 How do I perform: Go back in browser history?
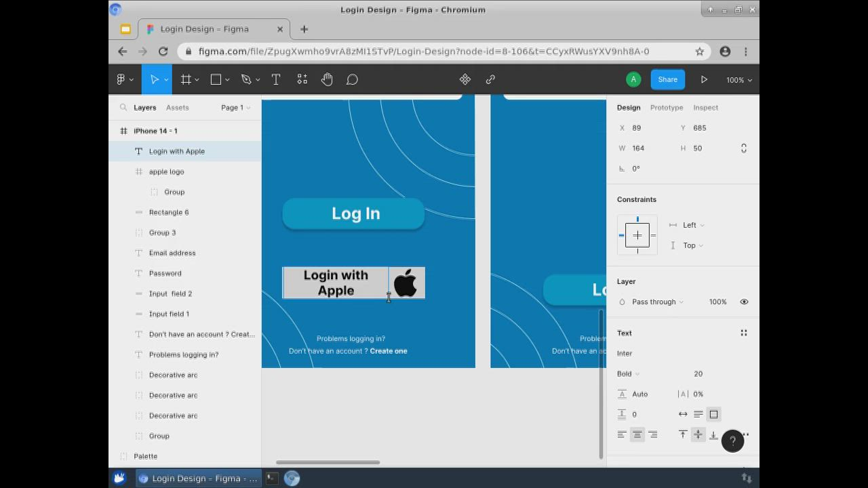pyautogui.click(x=122, y=51)
